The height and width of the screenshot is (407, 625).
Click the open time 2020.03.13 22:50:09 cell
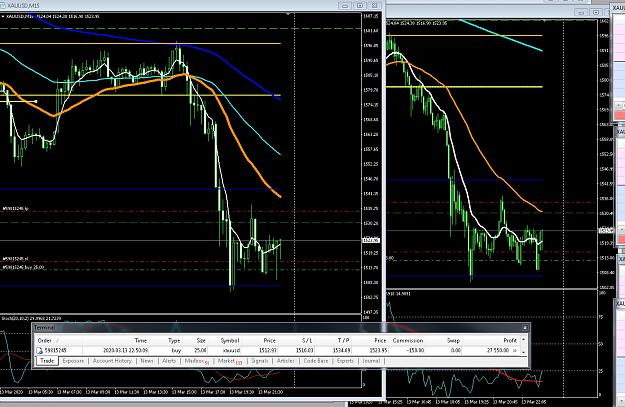[x=126, y=350]
